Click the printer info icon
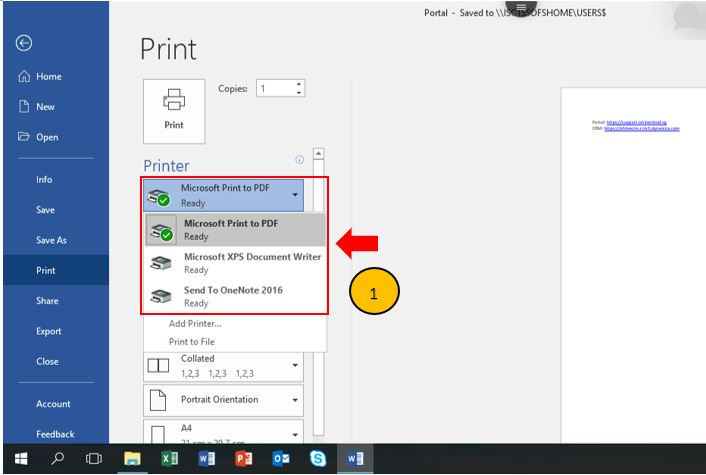Image resolution: width=706 pixels, height=475 pixels. click(x=299, y=160)
